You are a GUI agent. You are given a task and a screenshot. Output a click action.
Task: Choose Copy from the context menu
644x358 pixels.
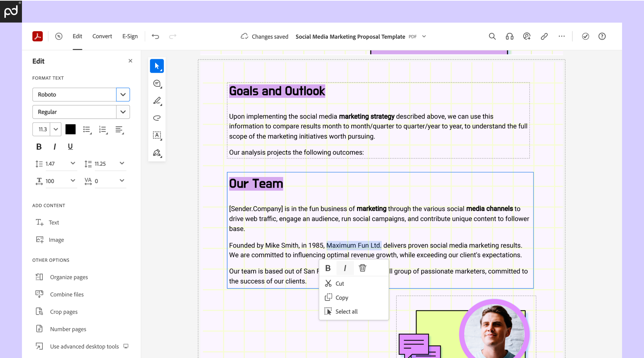pyautogui.click(x=342, y=298)
